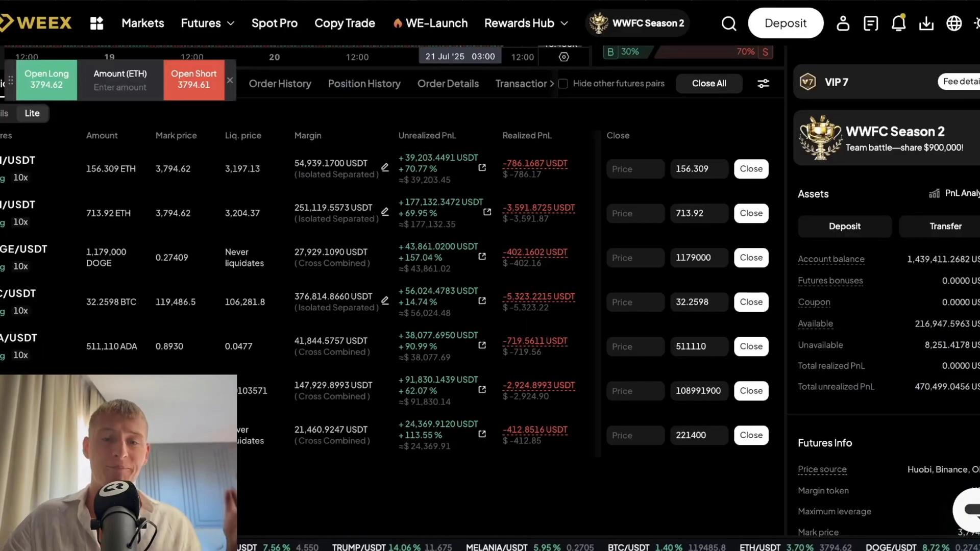This screenshot has width=980, height=551.
Task: Click close amount field showing 713.92
Action: pos(699,213)
